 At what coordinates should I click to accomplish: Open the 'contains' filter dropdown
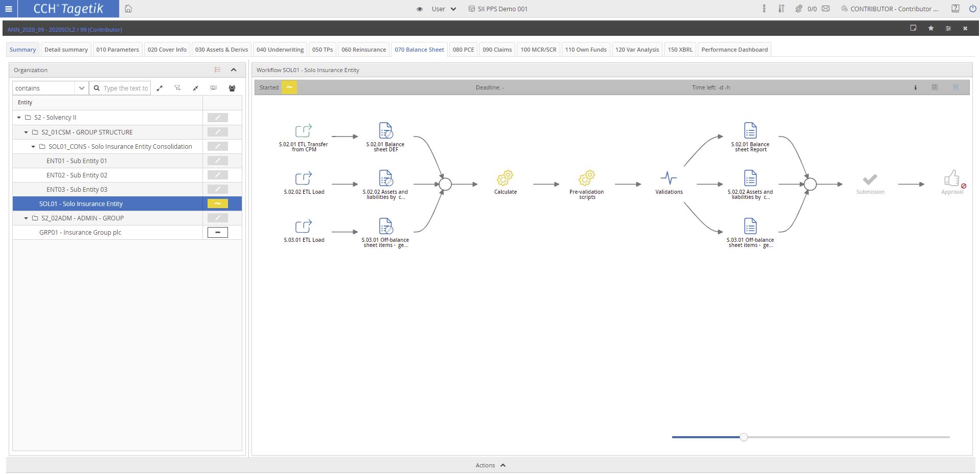click(81, 88)
